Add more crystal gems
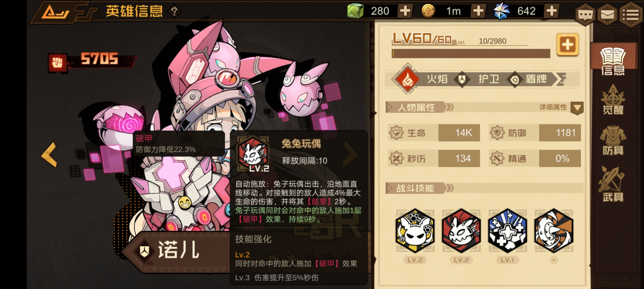644x289 pixels. [551, 11]
